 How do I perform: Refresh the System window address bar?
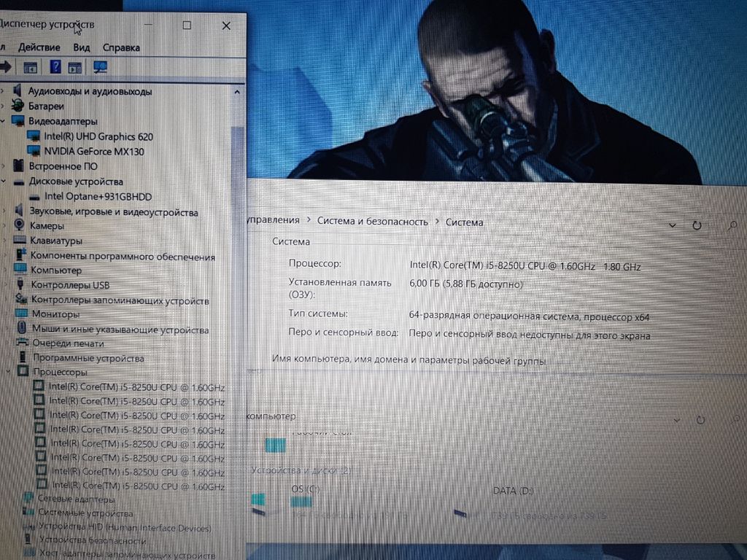pyautogui.click(x=697, y=225)
